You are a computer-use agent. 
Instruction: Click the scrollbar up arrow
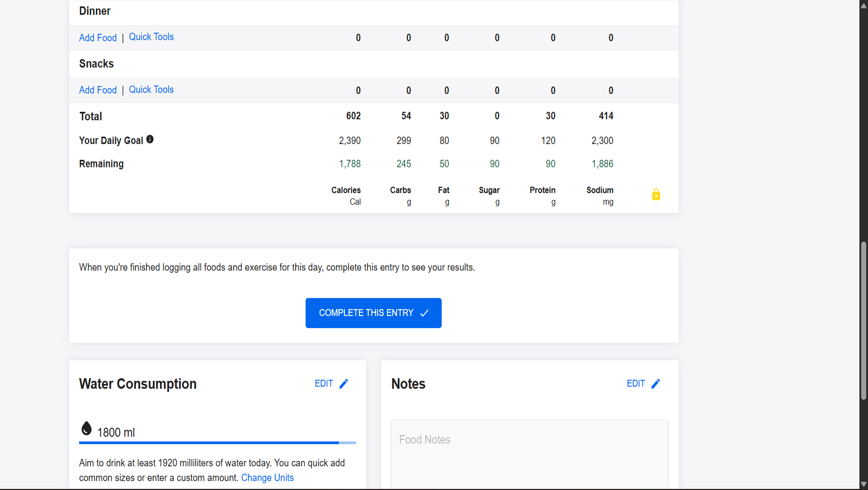coord(863,5)
